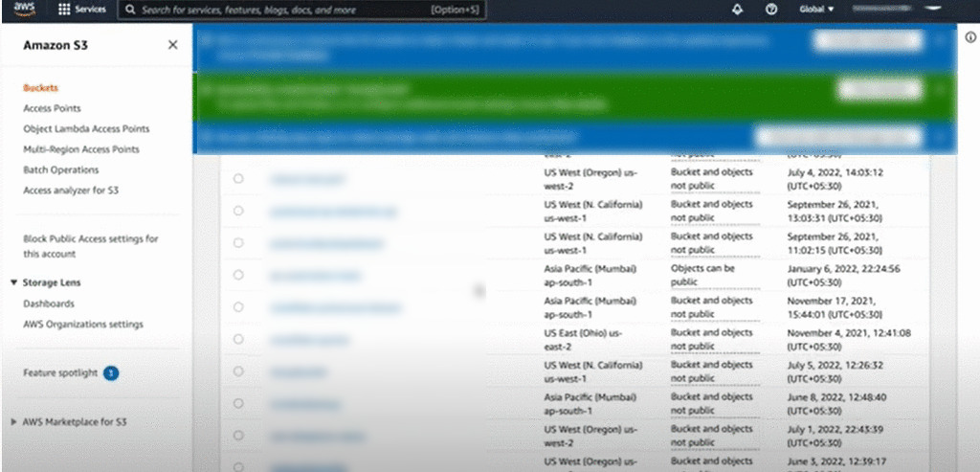Viewport: 980px width, 472px height.
Task: Open Batch Operations page
Action: (60, 170)
